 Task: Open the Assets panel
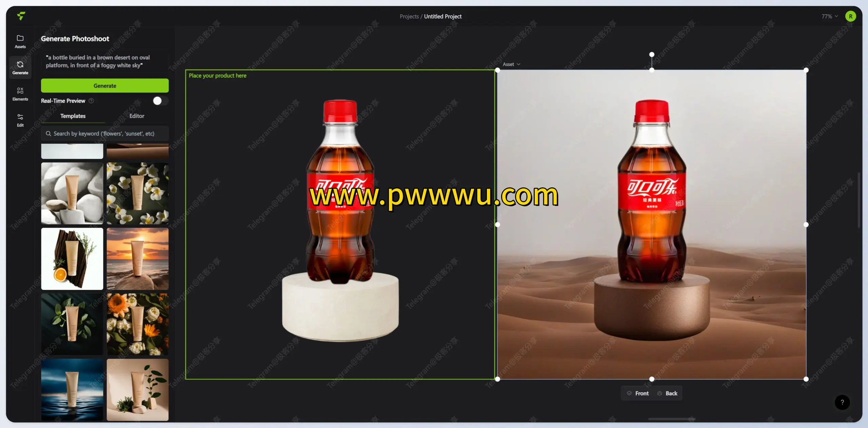click(20, 41)
